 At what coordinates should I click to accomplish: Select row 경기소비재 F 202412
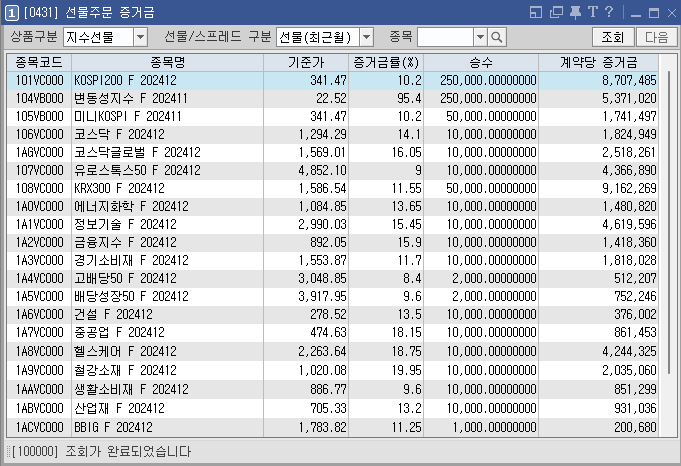(x=333, y=261)
